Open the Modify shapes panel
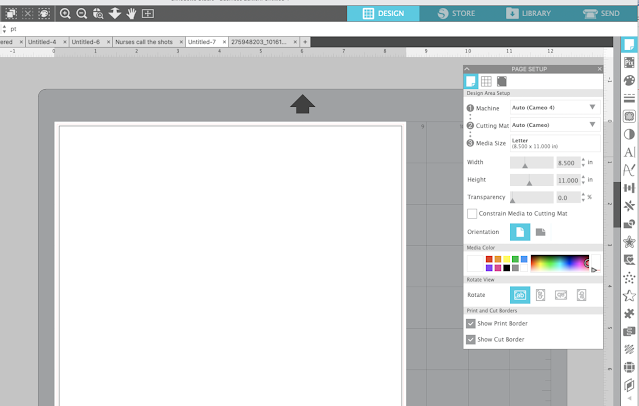 pos(629,224)
